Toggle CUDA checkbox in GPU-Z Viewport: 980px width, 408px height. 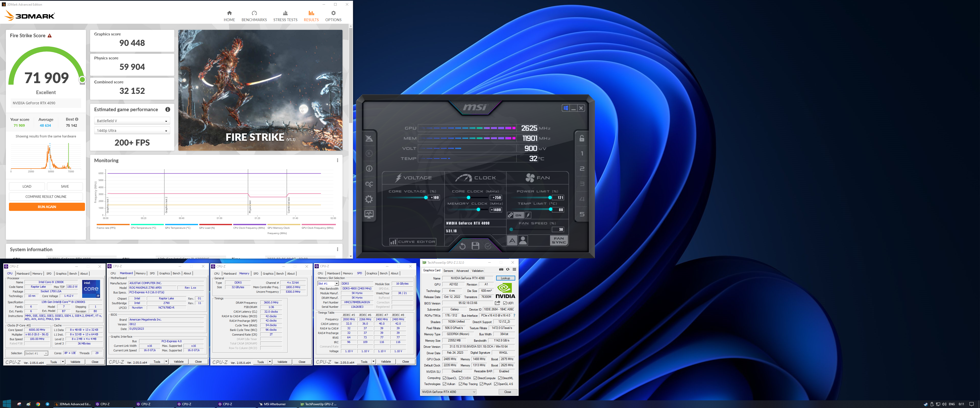(461, 378)
